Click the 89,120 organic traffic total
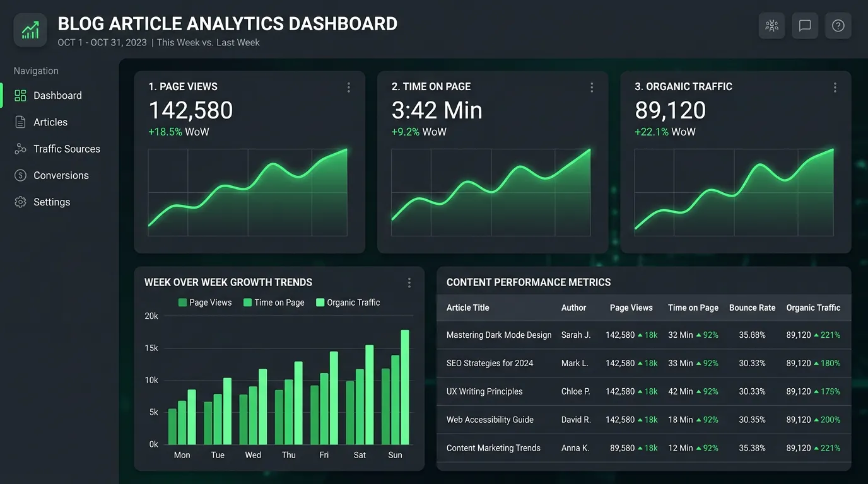868x484 pixels. [x=671, y=110]
